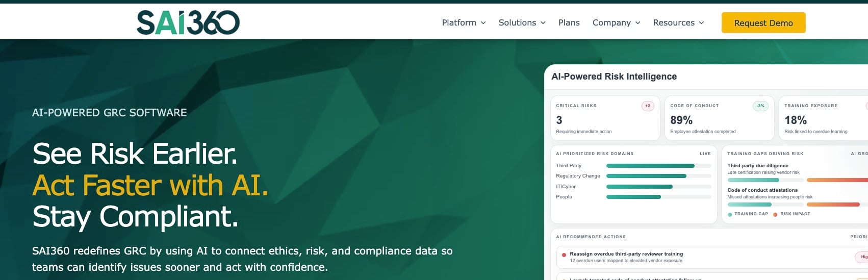Click 12 overdue users mapped text
868x280 pixels.
coord(626,261)
